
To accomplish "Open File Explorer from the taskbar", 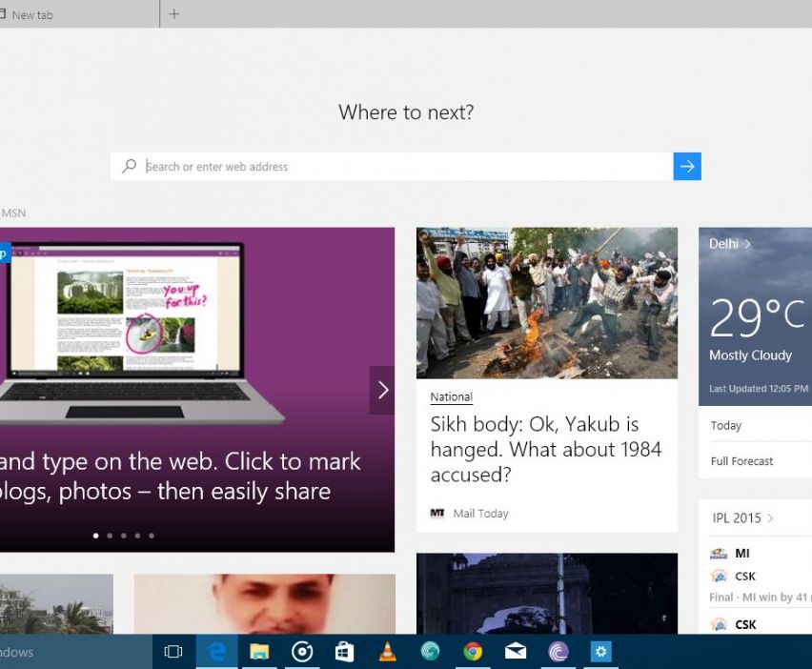I will [x=259, y=652].
